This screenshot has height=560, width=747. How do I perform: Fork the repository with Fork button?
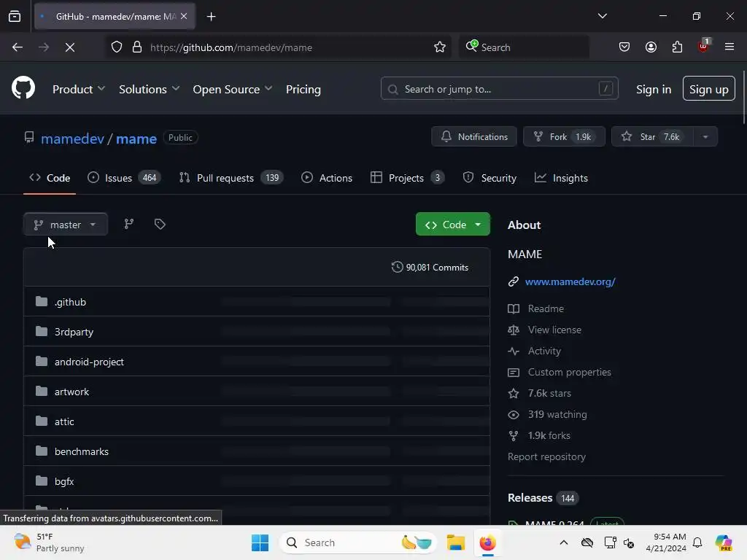pos(564,136)
